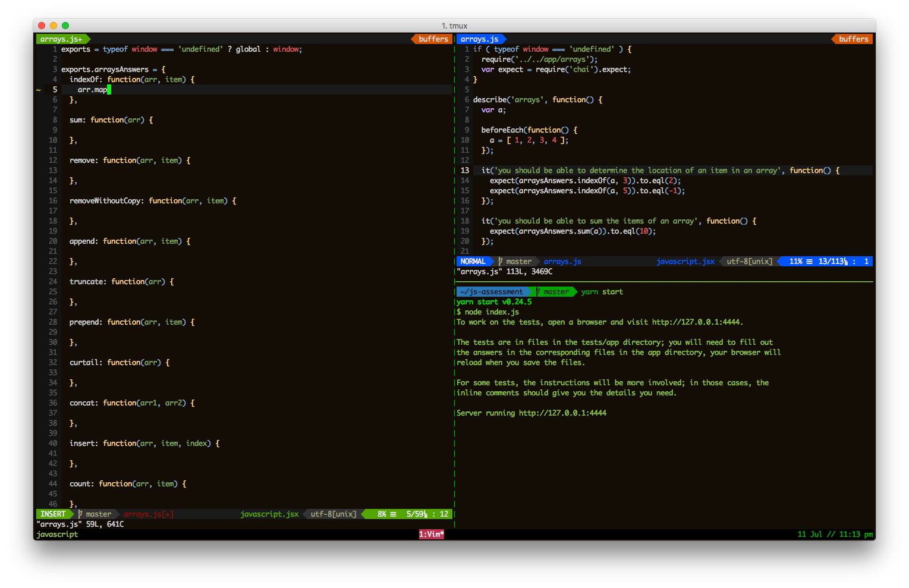Viewport: 909px width, 588px height.
Task: Click 'indexOf: function(arr, item)' line
Action: tap(132, 80)
